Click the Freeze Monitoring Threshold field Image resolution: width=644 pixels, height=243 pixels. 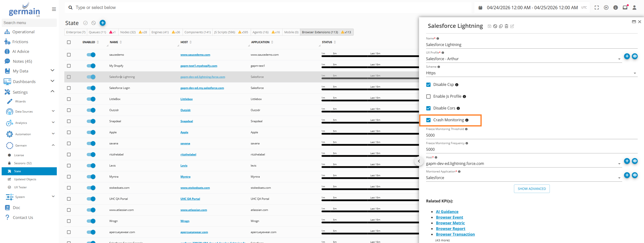click(x=531, y=135)
